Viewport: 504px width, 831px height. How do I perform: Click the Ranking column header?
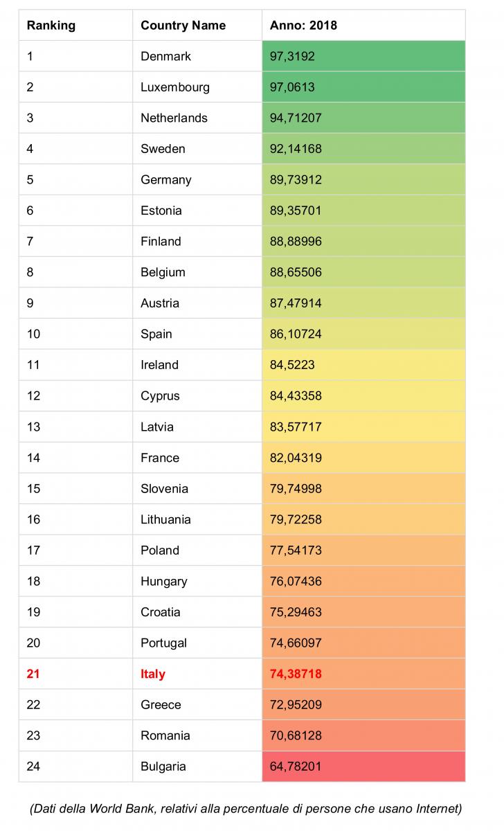(76, 26)
